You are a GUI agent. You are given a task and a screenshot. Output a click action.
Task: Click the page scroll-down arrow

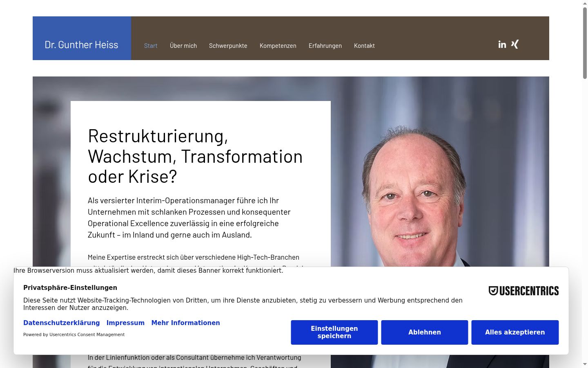click(585, 364)
